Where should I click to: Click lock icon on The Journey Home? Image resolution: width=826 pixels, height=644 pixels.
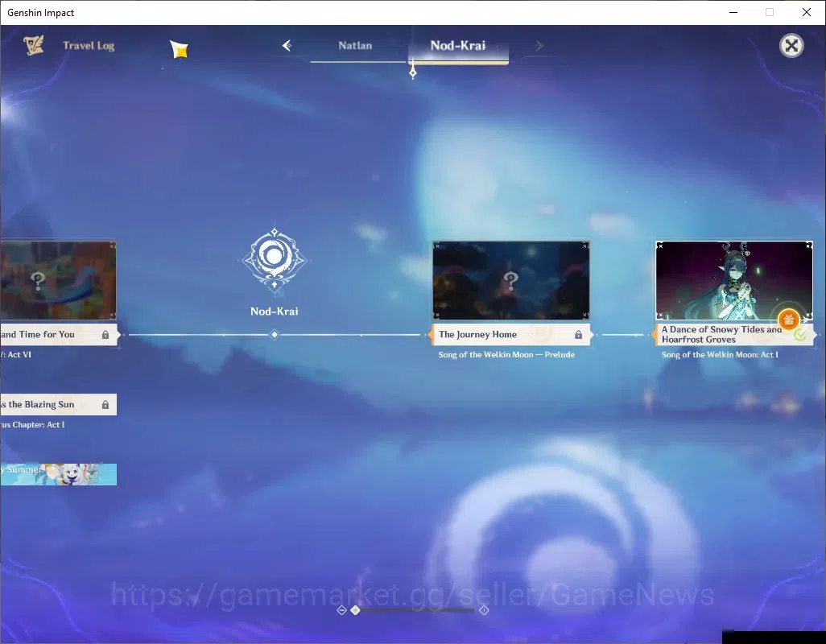[x=578, y=335]
